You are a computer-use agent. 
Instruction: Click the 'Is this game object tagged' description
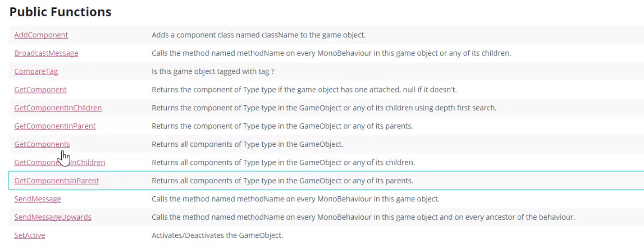pyautogui.click(x=213, y=71)
